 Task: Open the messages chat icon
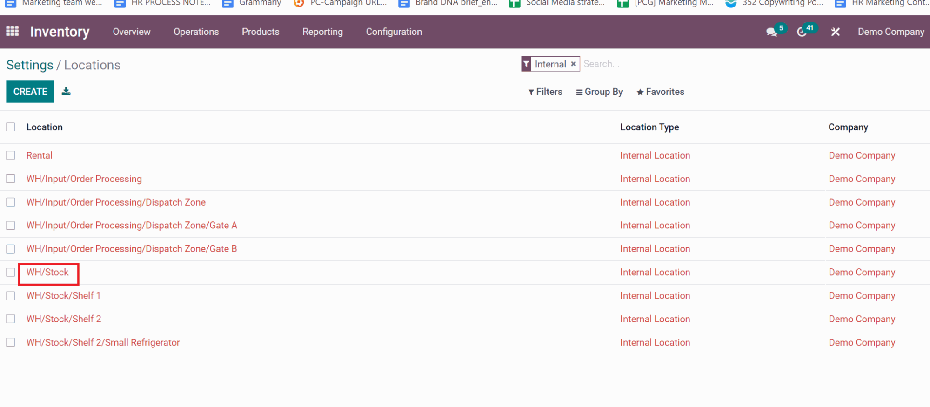tap(772, 33)
